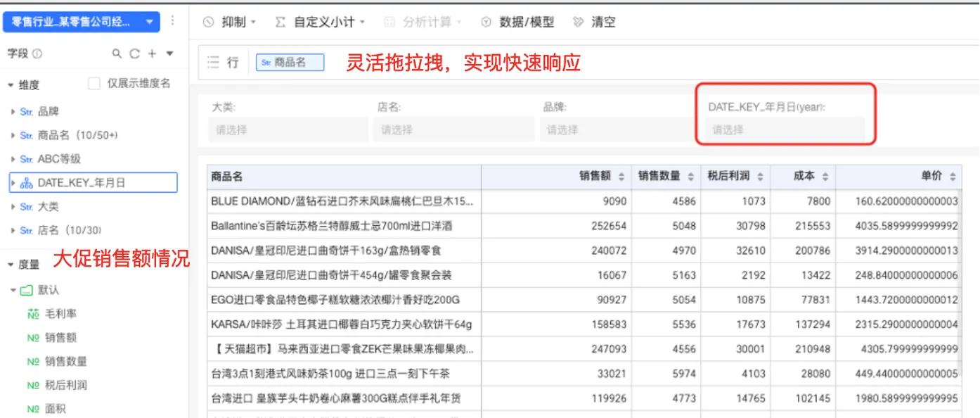Click the quantity value 5974
The height and width of the screenshot is (418, 980).
(683, 374)
